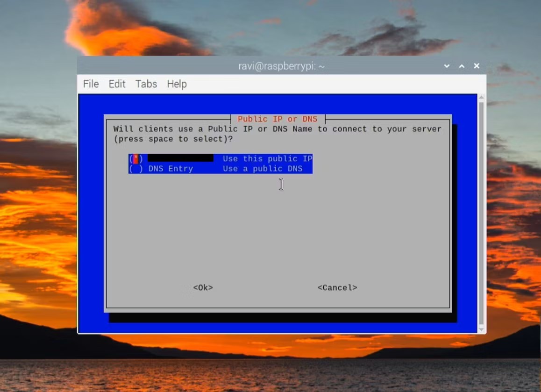The height and width of the screenshot is (392, 541).
Task: Click the redacted IP address entry
Action: tap(180, 158)
